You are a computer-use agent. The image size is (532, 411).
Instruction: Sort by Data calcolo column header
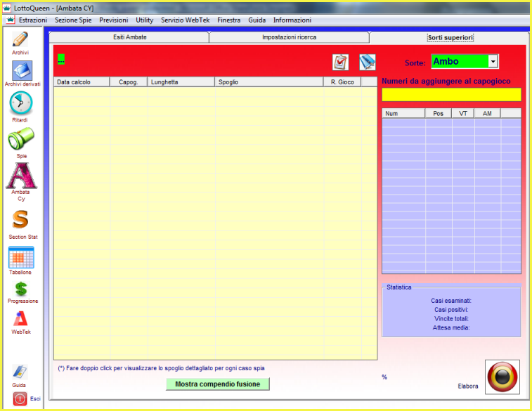tap(82, 82)
